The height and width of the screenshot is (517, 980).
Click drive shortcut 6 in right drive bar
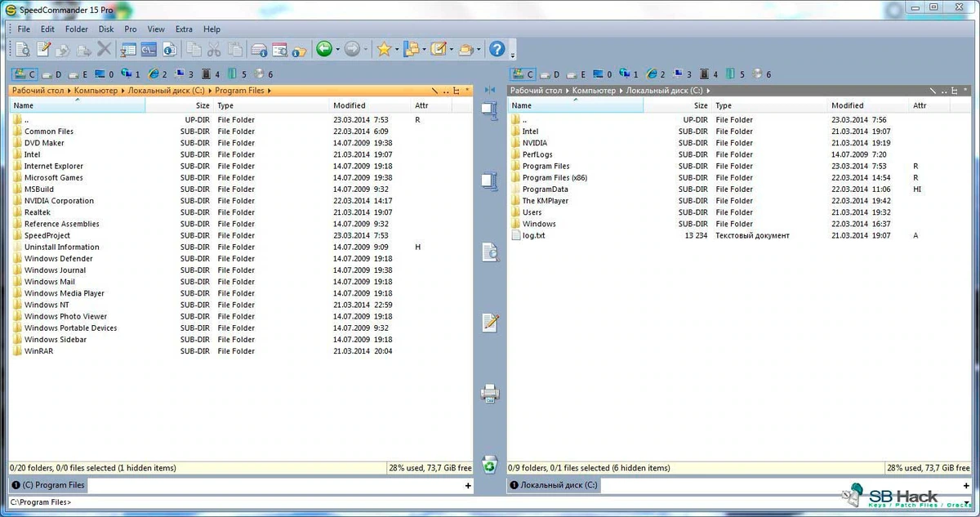[x=763, y=74]
